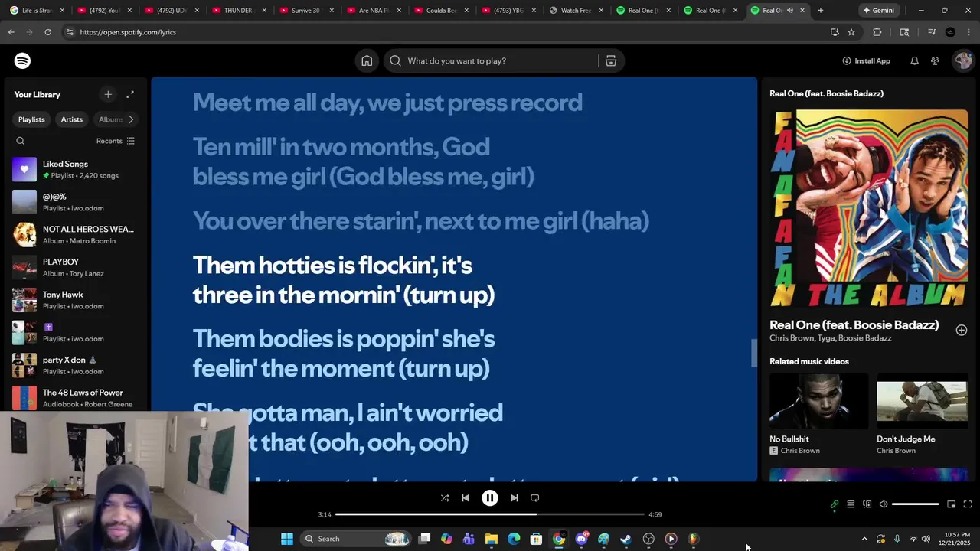
Task: Select the Playlists filter chip
Action: [x=31, y=119]
